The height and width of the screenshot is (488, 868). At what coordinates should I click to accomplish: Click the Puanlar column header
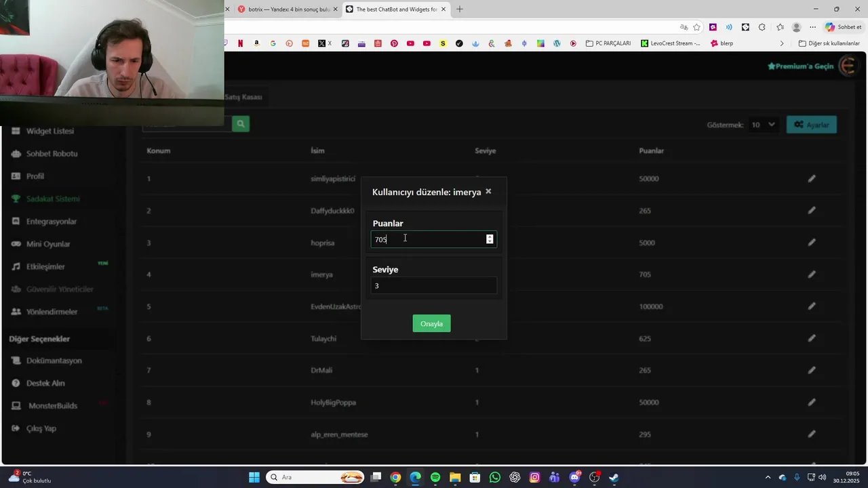(651, 150)
